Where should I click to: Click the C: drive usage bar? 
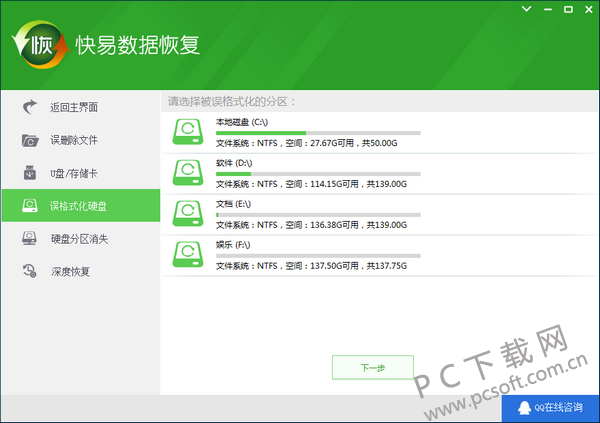pos(318,132)
